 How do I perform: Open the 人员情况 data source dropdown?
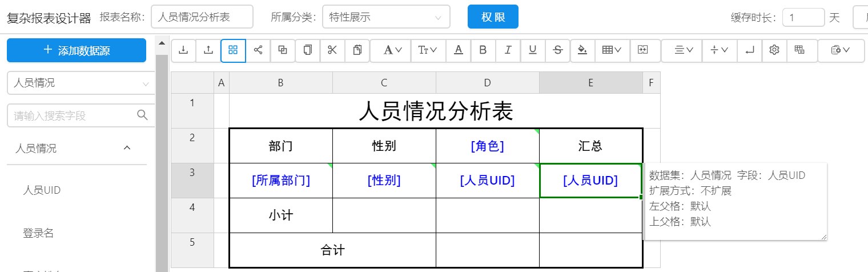[x=81, y=83]
